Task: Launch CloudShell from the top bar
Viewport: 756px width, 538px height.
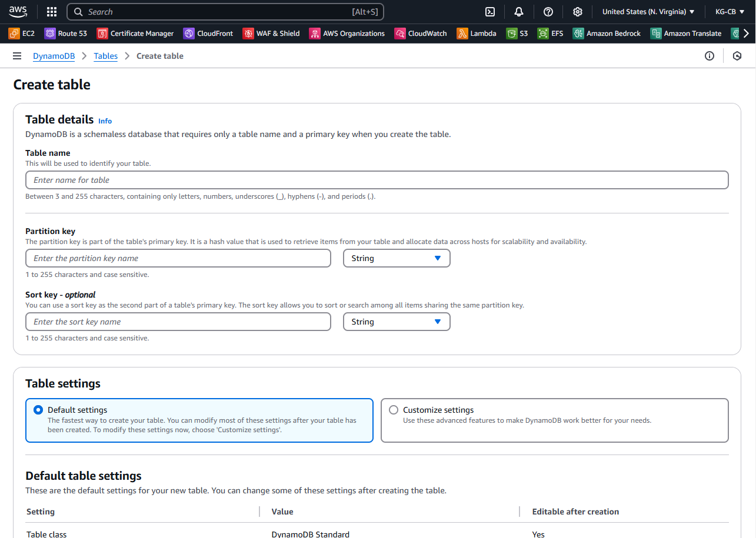Action: pyautogui.click(x=489, y=12)
